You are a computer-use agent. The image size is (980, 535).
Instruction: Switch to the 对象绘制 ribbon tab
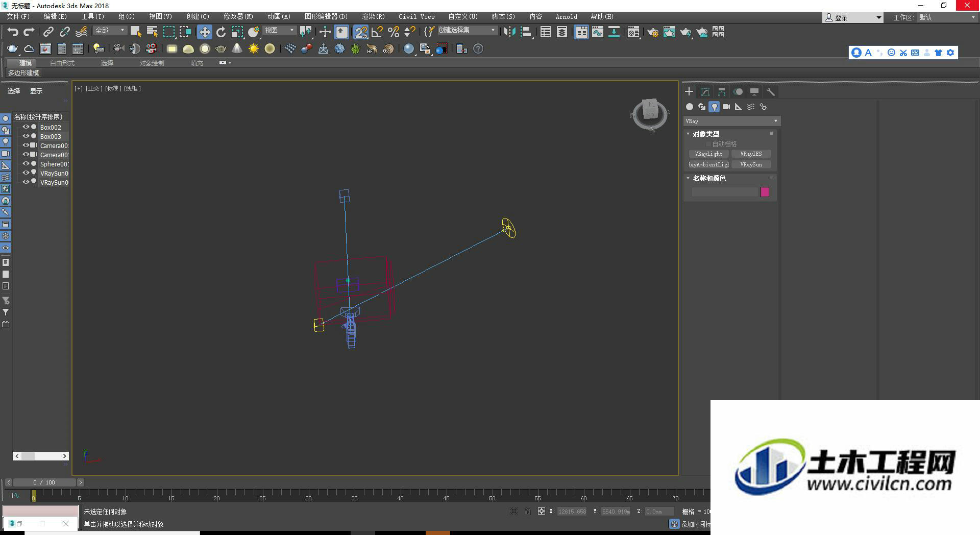(x=152, y=63)
